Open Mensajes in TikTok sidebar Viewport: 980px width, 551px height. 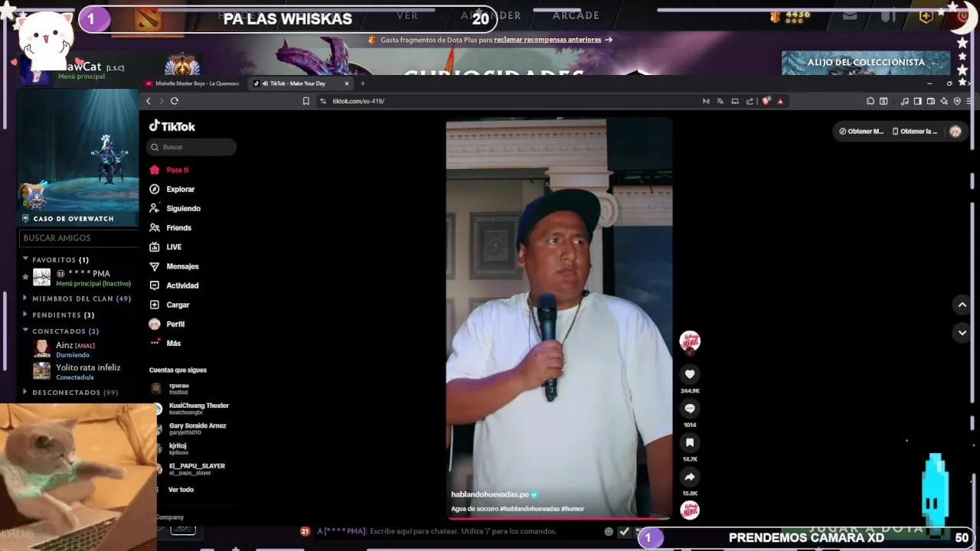click(x=175, y=266)
